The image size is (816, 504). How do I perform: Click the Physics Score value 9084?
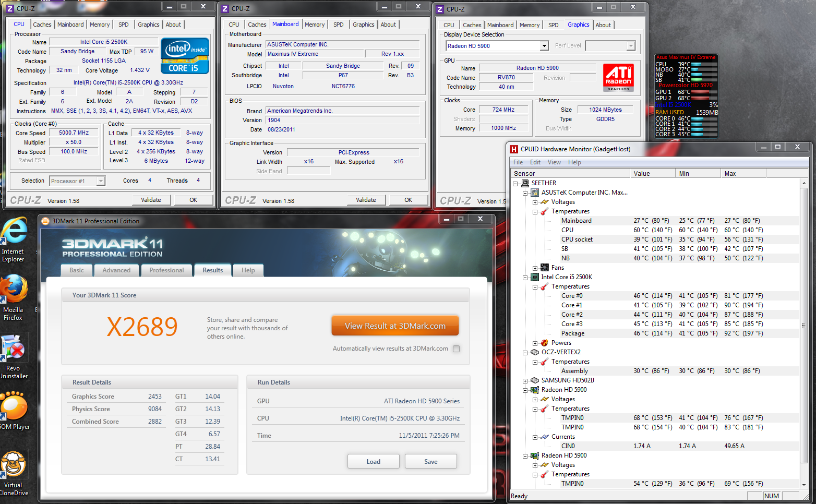pos(155,409)
